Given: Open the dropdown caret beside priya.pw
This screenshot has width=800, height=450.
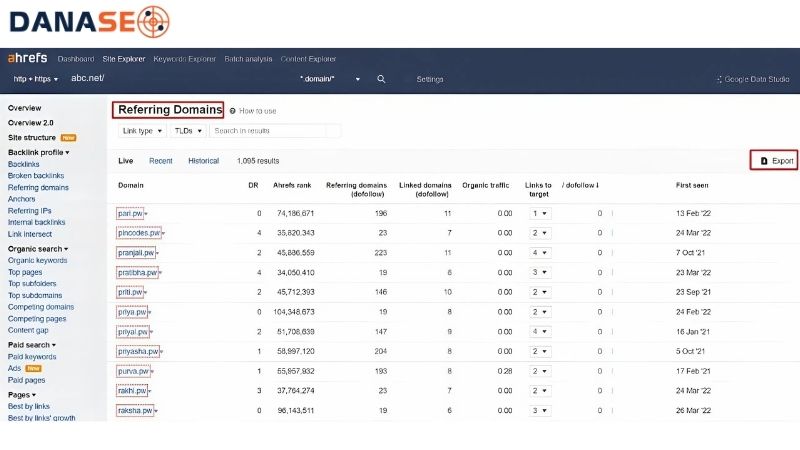Looking at the screenshot, I should [x=149, y=312].
